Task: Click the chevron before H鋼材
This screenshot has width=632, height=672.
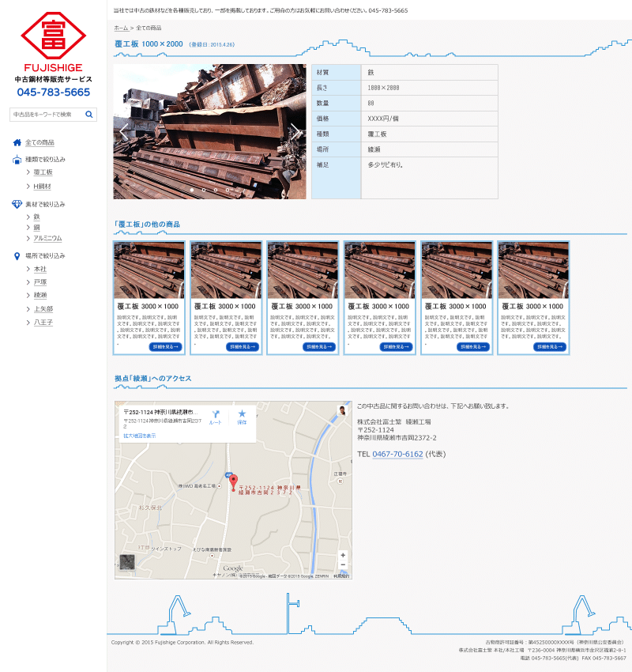Action: pyautogui.click(x=28, y=187)
